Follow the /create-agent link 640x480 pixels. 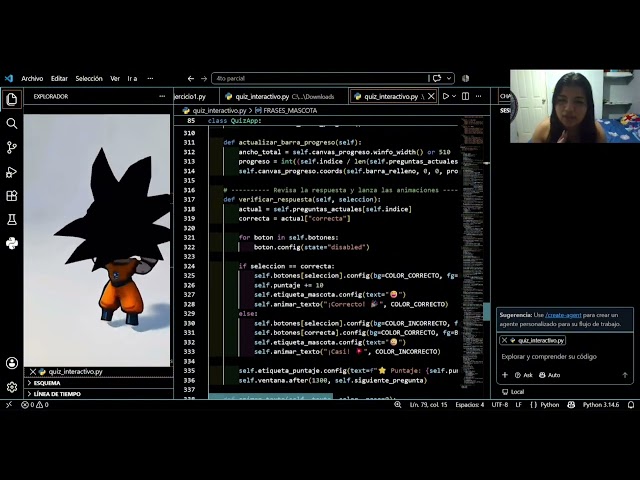point(563,315)
